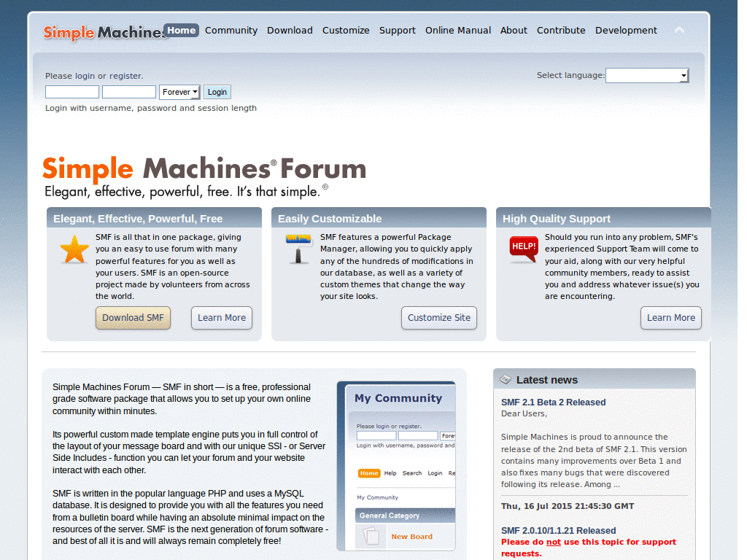Click the Customize Site button
This screenshot has width=747, height=560.
pyautogui.click(x=438, y=318)
